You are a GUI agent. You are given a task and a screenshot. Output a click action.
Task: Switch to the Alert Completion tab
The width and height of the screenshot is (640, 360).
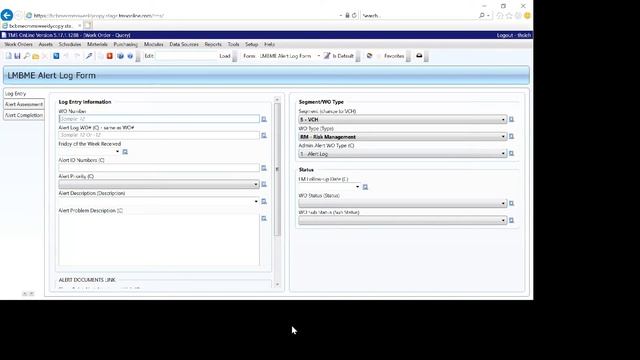[24, 115]
